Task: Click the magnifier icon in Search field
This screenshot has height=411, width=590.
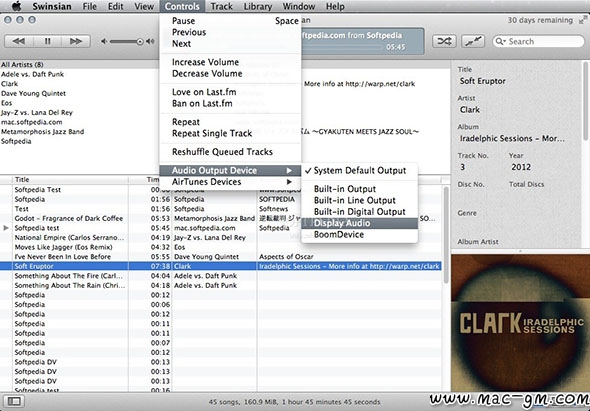Action: tap(500, 41)
